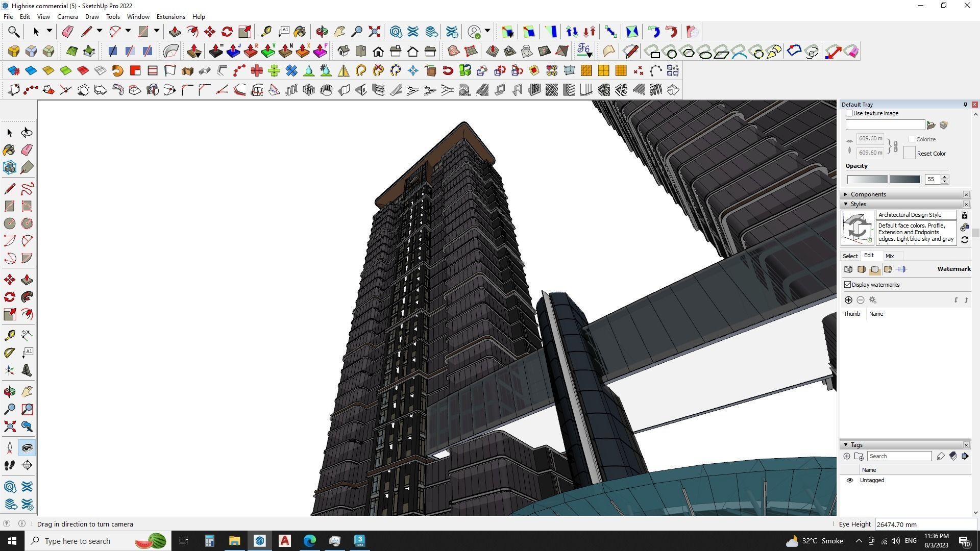Click the Search magnifier icon in top toolbar

click(14, 32)
